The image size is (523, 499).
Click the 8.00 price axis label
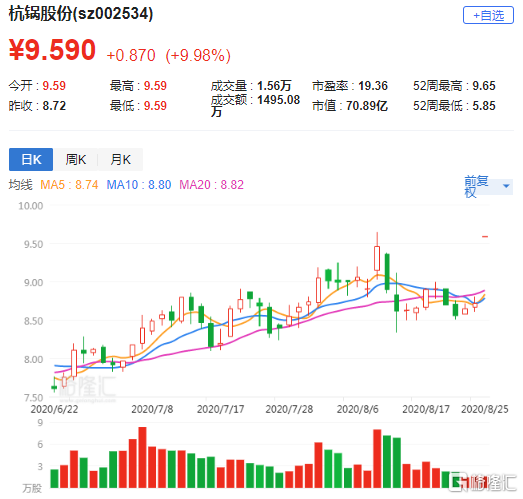(x=33, y=359)
